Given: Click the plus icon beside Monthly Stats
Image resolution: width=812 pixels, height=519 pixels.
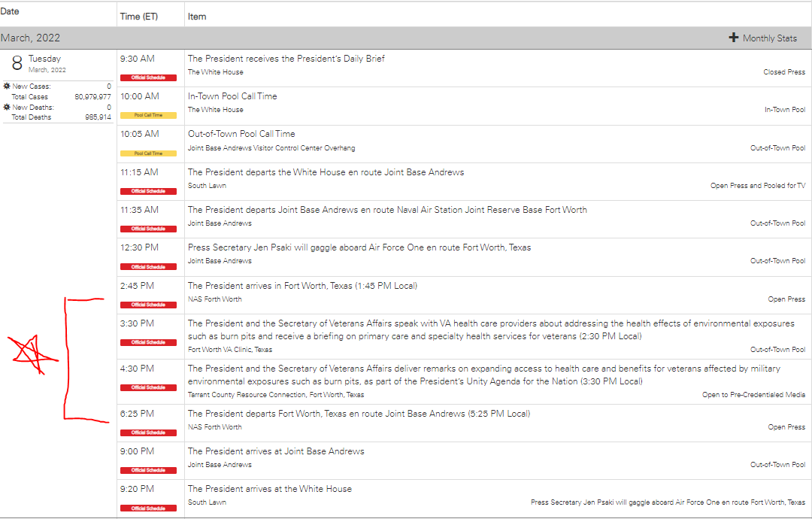Looking at the screenshot, I should (x=734, y=38).
